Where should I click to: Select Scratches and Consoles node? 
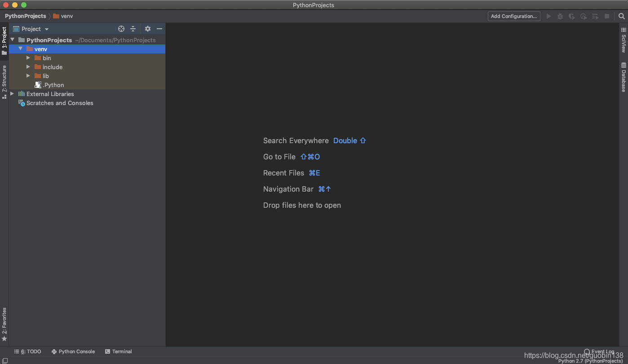coord(87,103)
